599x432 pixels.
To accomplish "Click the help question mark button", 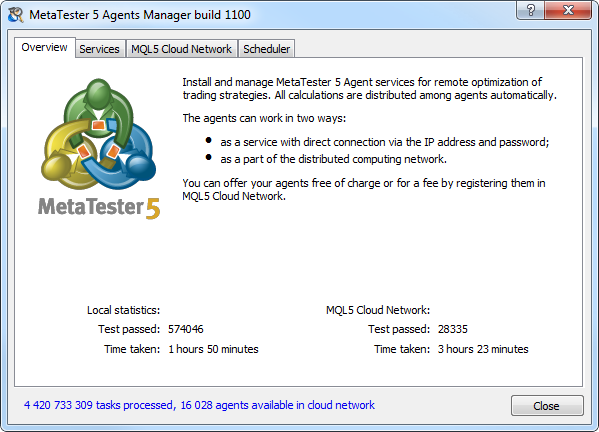I will [531, 10].
